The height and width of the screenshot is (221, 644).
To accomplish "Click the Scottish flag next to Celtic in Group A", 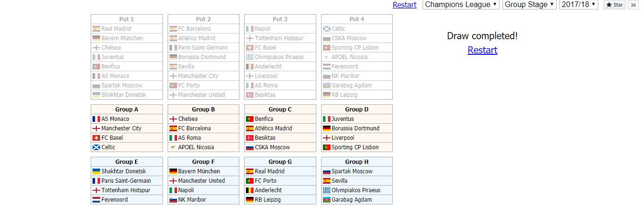I will [x=97, y=147].
